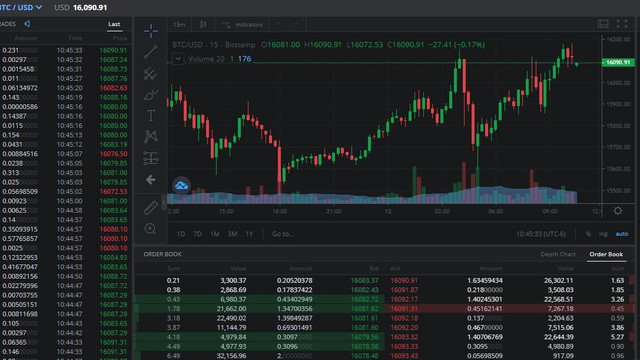Set chart range to 7D

[x=197, y=234]
